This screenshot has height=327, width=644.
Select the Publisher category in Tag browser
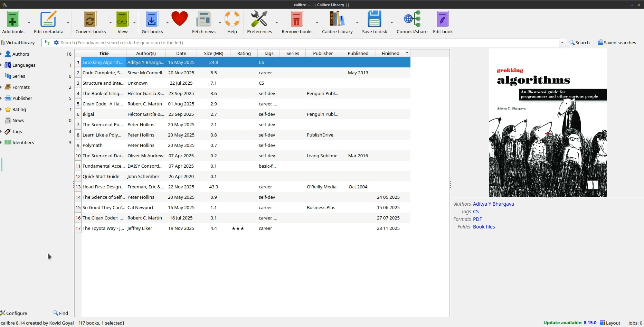pyautogui.click(x=22, y=99)
